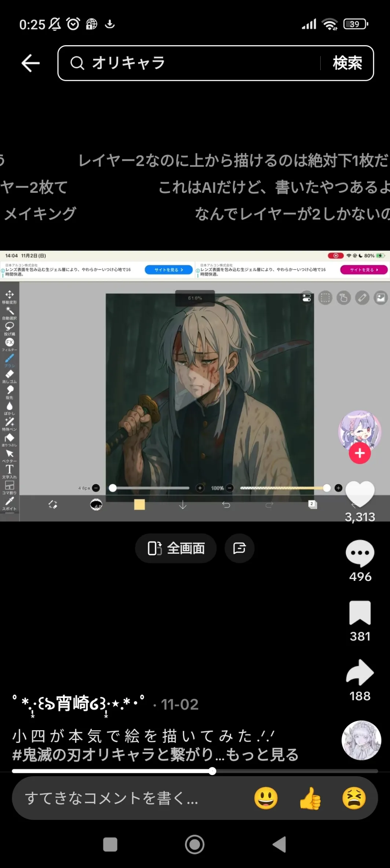
Task: Tap Android back triangle button
Action: tap(280, 845)
